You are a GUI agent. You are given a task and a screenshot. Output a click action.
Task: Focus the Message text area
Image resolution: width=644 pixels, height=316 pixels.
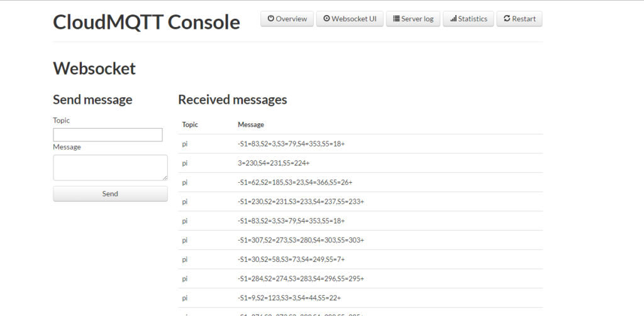(x=110, y=168)
